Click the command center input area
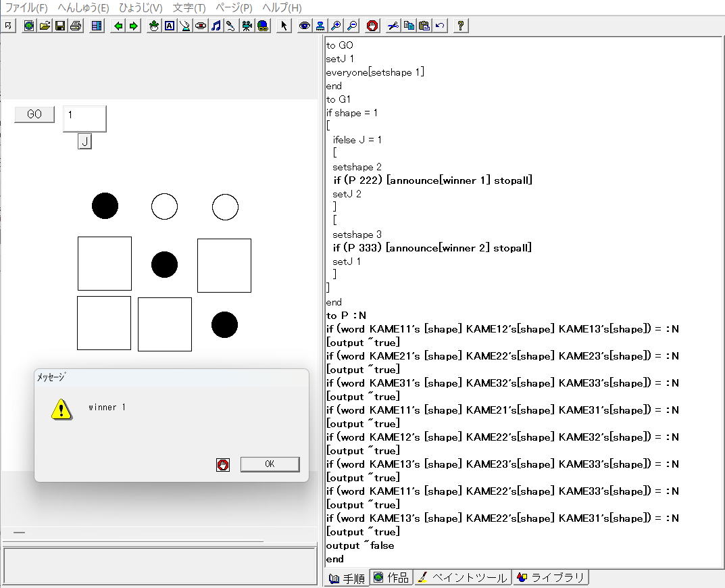 (159, 566)
